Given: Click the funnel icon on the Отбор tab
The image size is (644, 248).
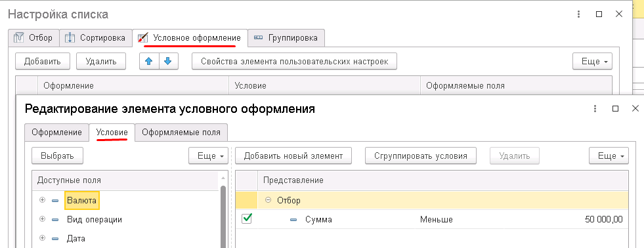Looking at the screenshot, I should pos(19,38).
